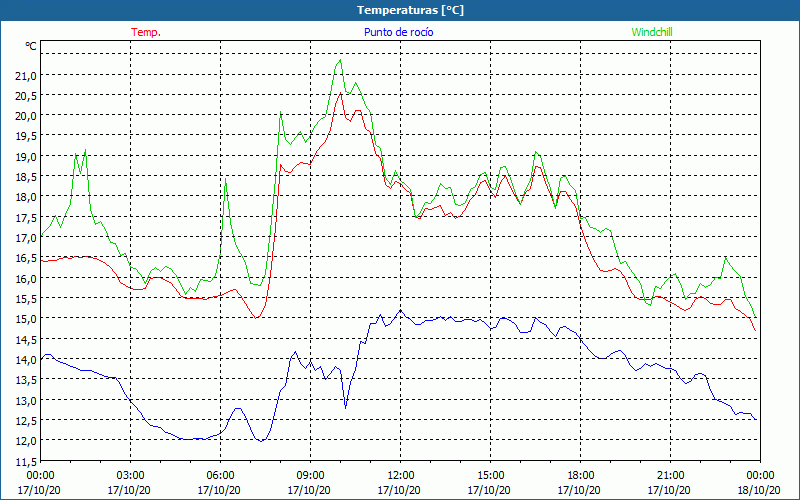Click the 13,5 value on the y-axis
Screen dimensions: 800x500
click(x=26, y=380)
